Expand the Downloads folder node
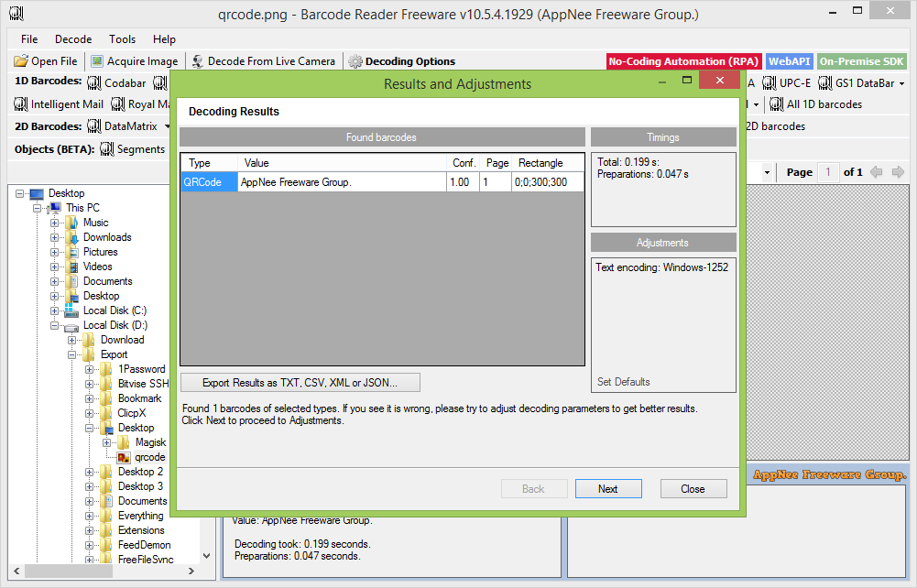This screenshot has width=917, height=588. 54,237
